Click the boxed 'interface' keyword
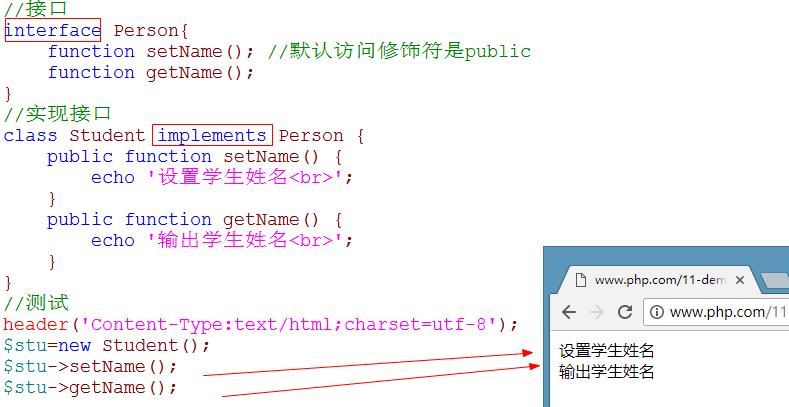Image resolution: width=789 pixels, height=407 pixels. pyautogui.click(x=53, y=30)
